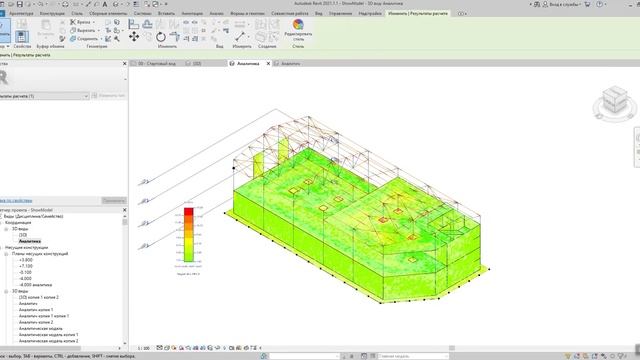Screen dimensions: 640x360
Task: Click the Offset tool icon in Modify panel
Action: [147, 24]
